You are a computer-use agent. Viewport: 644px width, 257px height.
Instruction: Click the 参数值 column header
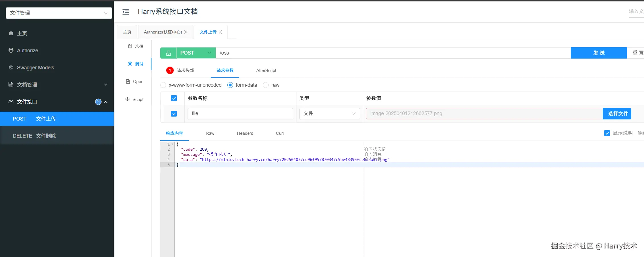coord(373,98)
